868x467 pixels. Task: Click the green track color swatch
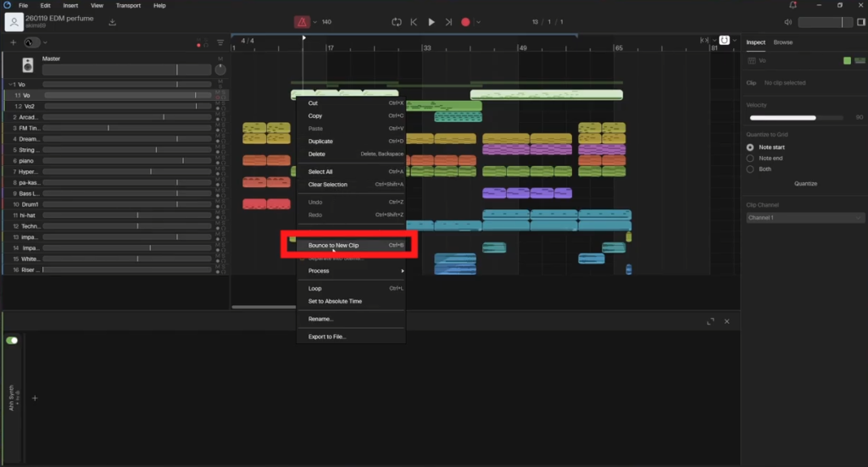(x=847, y=61)
